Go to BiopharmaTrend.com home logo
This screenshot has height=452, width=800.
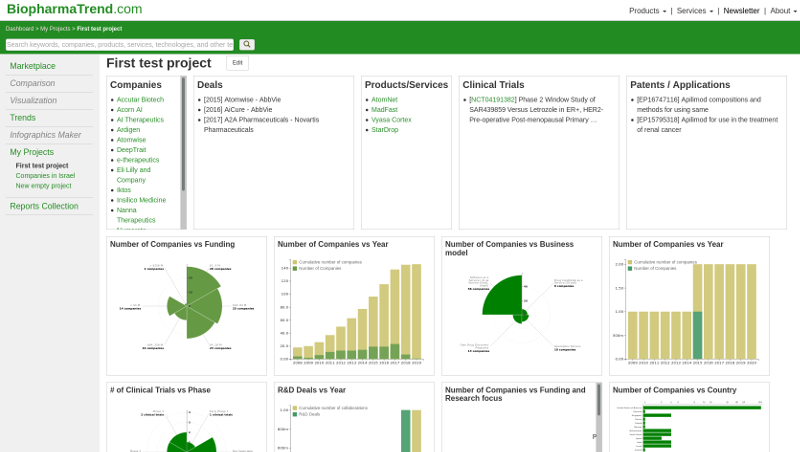(74, 9)
